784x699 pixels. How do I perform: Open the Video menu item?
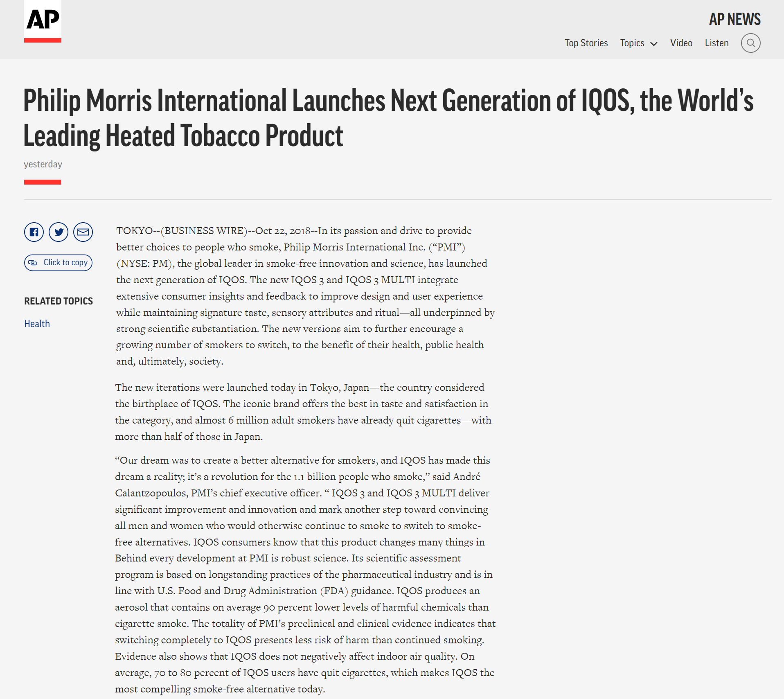[681, 43]
